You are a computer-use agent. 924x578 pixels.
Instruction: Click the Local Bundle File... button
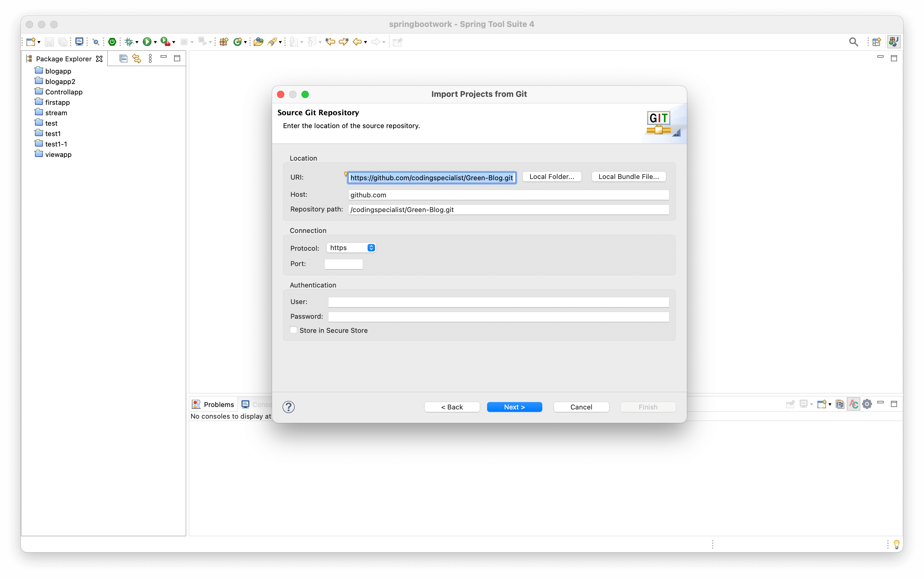tap(628, 177)
